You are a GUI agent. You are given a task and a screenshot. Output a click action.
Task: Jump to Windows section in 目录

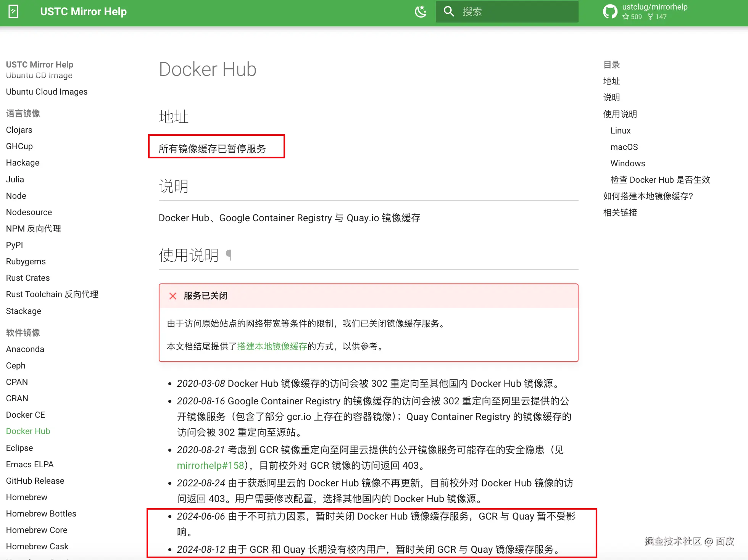point(627,163)
